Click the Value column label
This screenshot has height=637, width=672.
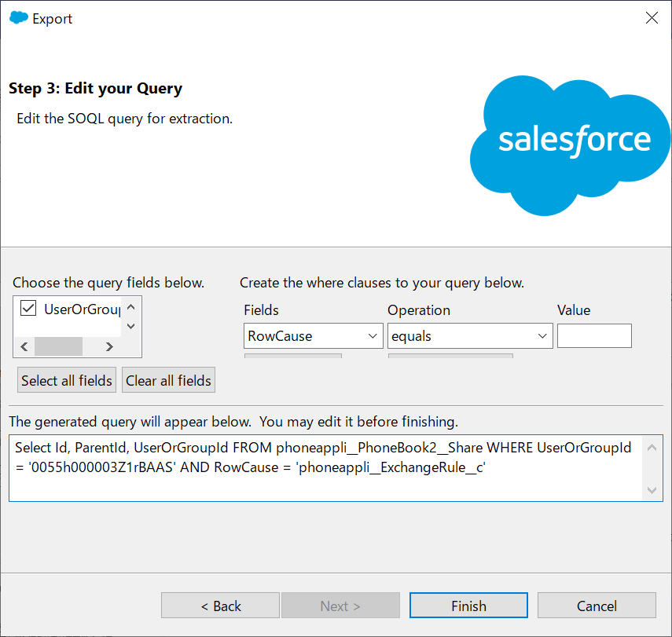coord(574,309)
